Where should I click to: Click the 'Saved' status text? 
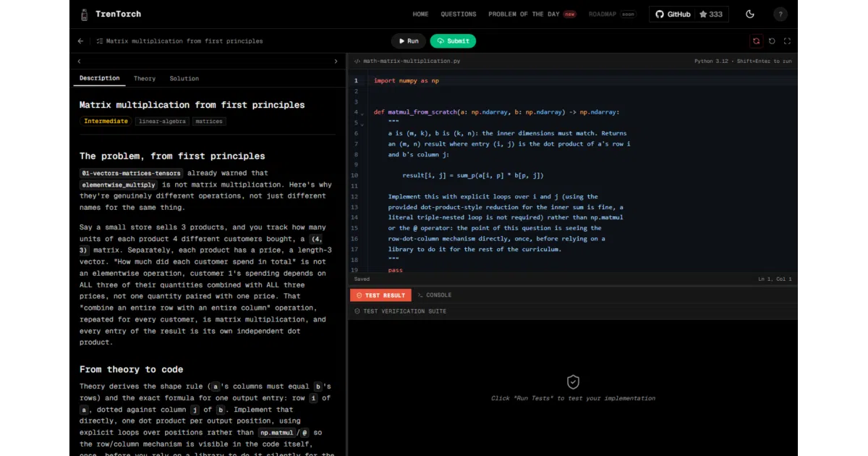pos(362,279)
